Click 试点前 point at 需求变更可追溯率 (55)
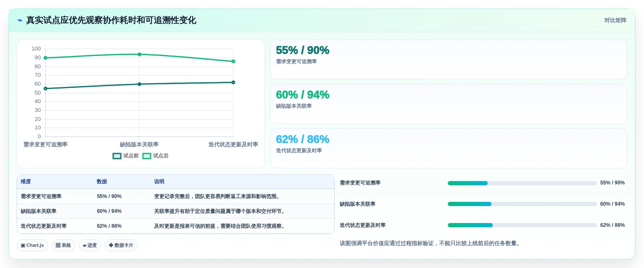Image resolution: width=644 pixels, height=268 pixels. click(x=45, y=89)
